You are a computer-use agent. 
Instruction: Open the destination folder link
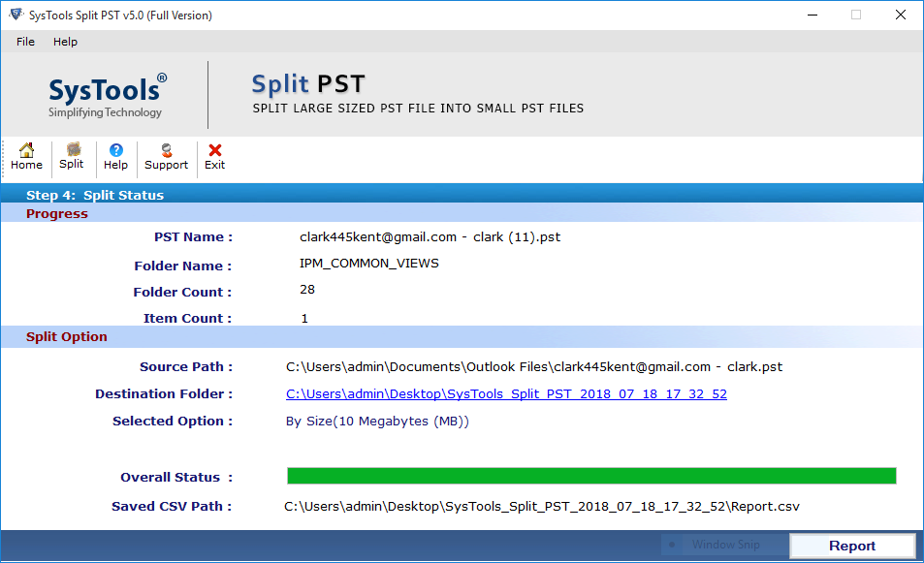coord(506,394)
